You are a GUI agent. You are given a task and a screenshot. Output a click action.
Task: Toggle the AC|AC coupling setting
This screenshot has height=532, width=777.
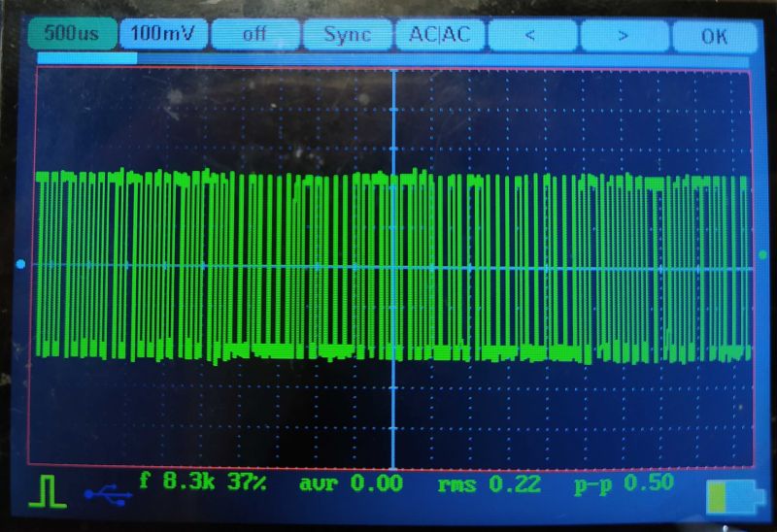[x=439, y=34]
